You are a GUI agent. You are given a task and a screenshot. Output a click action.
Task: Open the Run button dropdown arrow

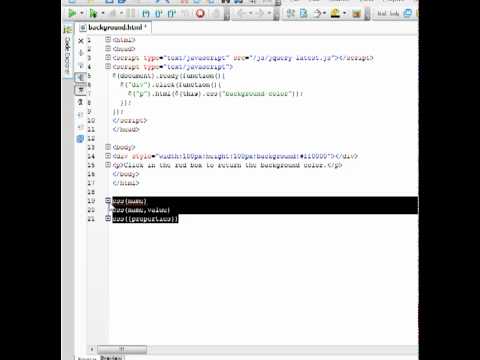82,13
